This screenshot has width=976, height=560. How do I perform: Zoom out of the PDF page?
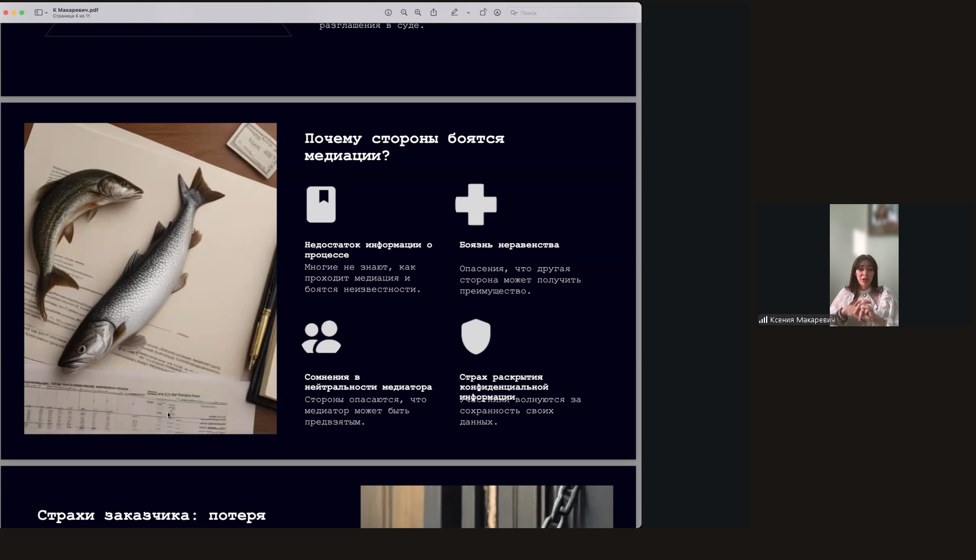pos(404,13)
